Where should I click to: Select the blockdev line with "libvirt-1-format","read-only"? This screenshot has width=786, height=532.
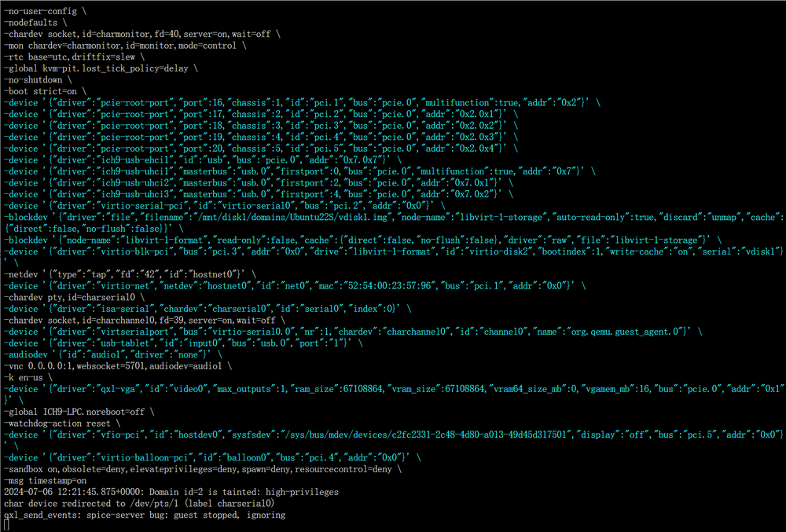pos(363,240)
